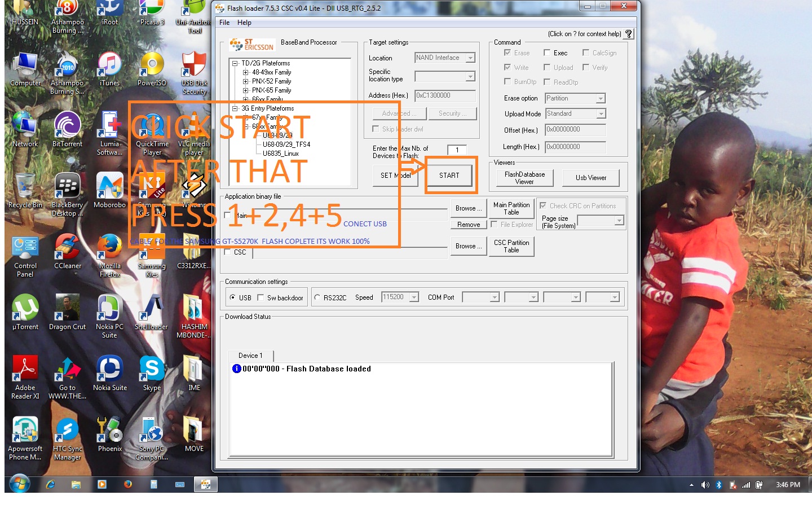This screenshot has width=812, height=508.
Task: Open the MOVE folder on the desktop
Action: pos(194,435)
